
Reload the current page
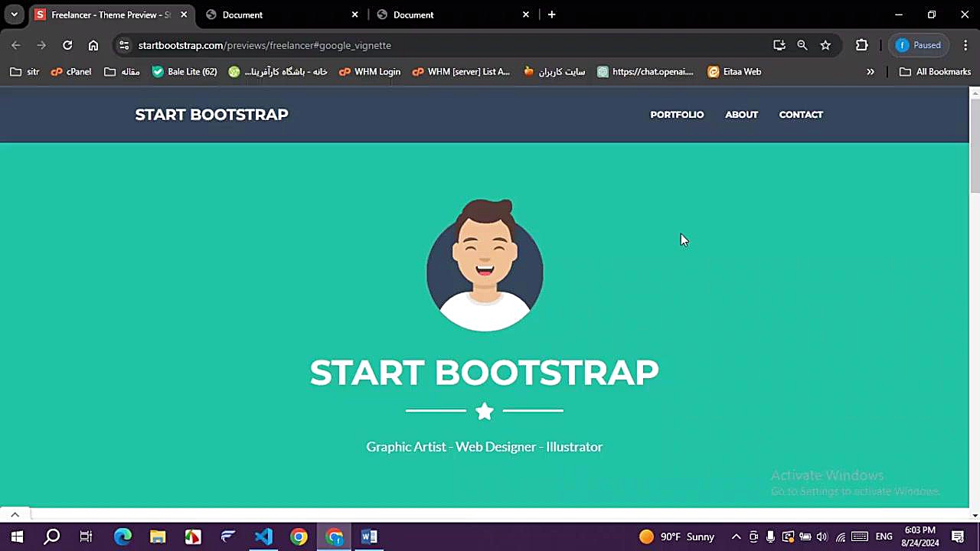coord(67,45)
